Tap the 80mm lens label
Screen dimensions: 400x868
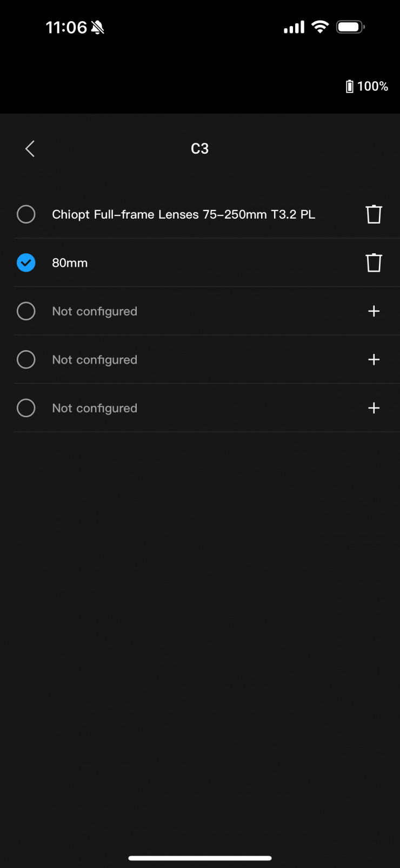(70, 263)
